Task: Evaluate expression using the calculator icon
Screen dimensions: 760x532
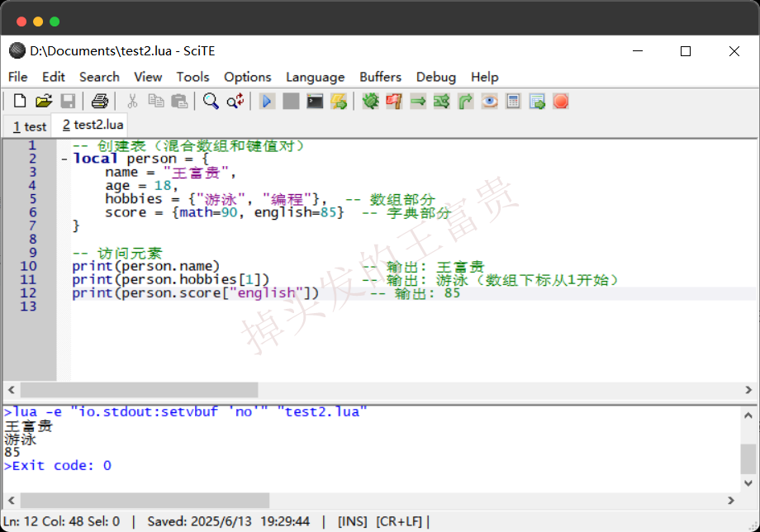Action: tap(512, 100)
